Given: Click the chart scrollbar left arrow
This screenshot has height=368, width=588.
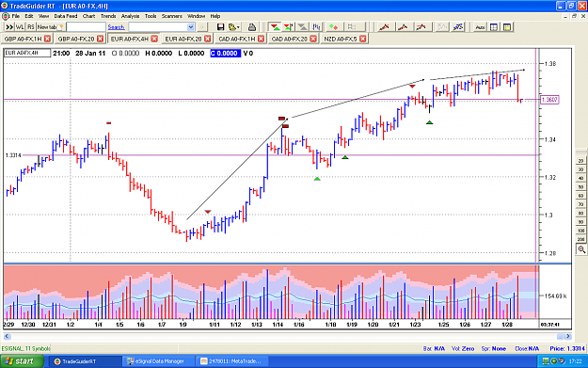Looking at the screenshot, I should (x=8, y=337).
